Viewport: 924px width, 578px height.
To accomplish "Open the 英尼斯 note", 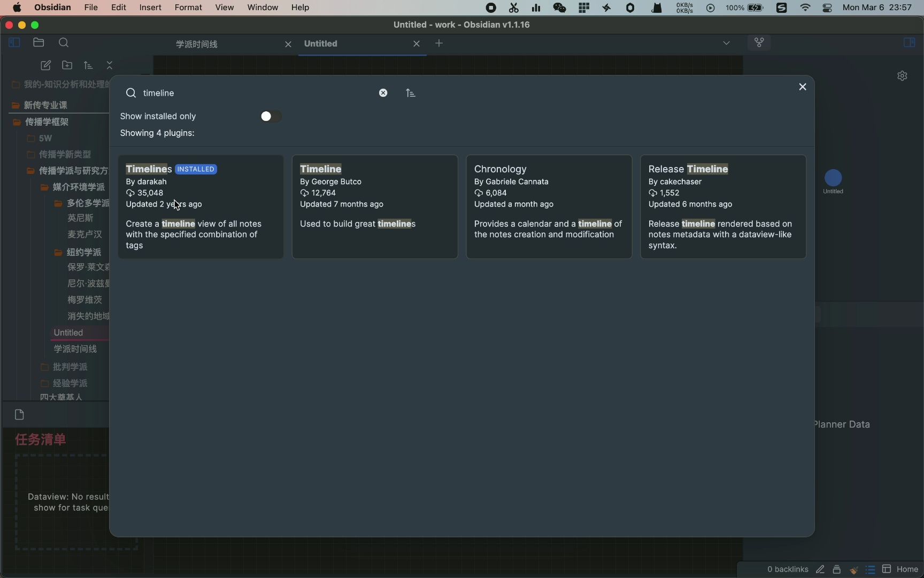I will pos(80,218).
